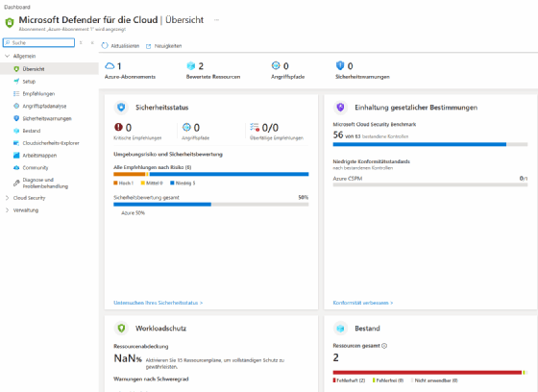Viewport: 538px width, 392px height.
Task: Click the Community cloud icon
Action: click(16, 168)
